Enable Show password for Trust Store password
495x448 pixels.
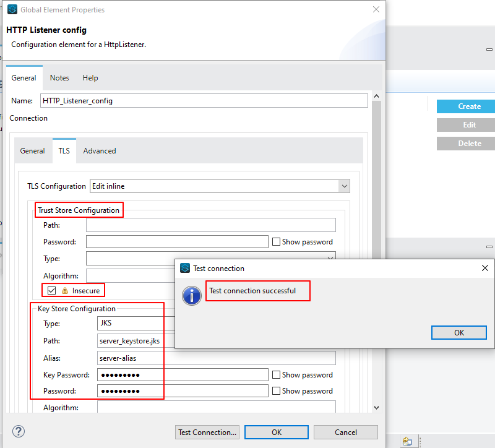pyautogui.click(x=276, y=242)
